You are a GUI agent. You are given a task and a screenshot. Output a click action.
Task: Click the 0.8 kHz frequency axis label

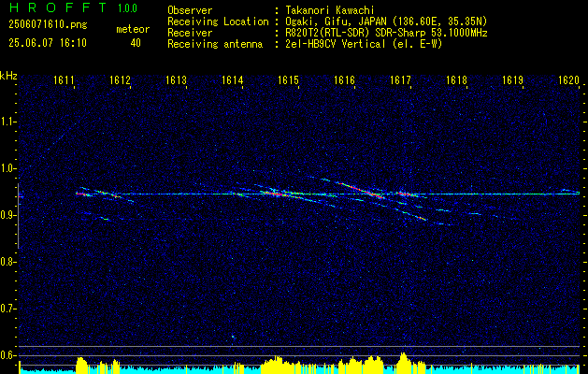point(7,262)
